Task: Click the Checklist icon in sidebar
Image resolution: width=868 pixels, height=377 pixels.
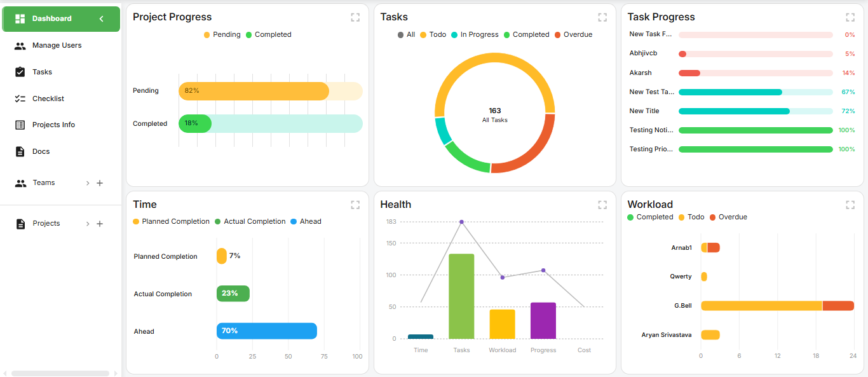Action: 20,99
